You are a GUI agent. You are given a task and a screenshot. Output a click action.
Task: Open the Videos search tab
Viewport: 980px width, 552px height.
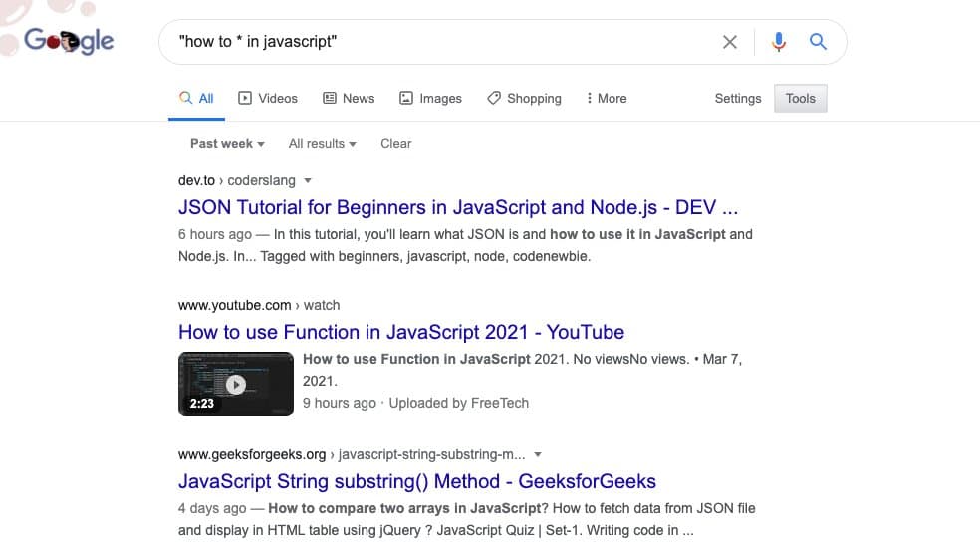[x=268, y=98]
